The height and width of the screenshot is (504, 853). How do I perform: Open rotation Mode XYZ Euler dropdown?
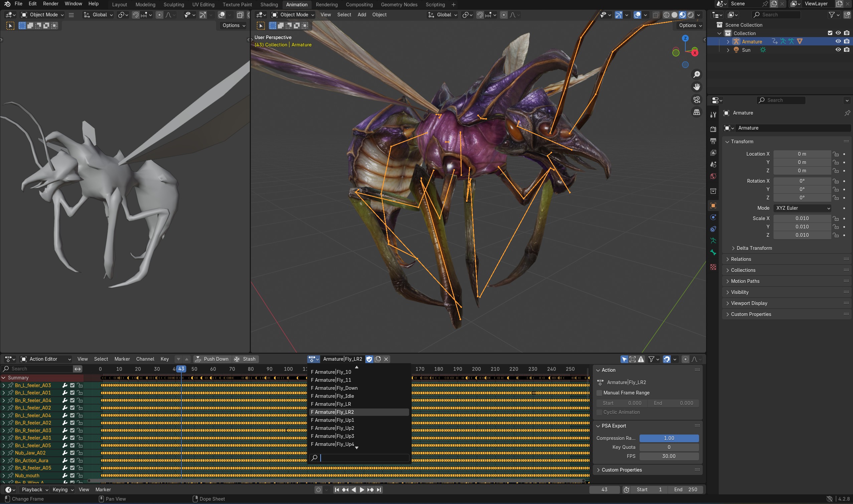pyautogui.click(x=802, y=208)
